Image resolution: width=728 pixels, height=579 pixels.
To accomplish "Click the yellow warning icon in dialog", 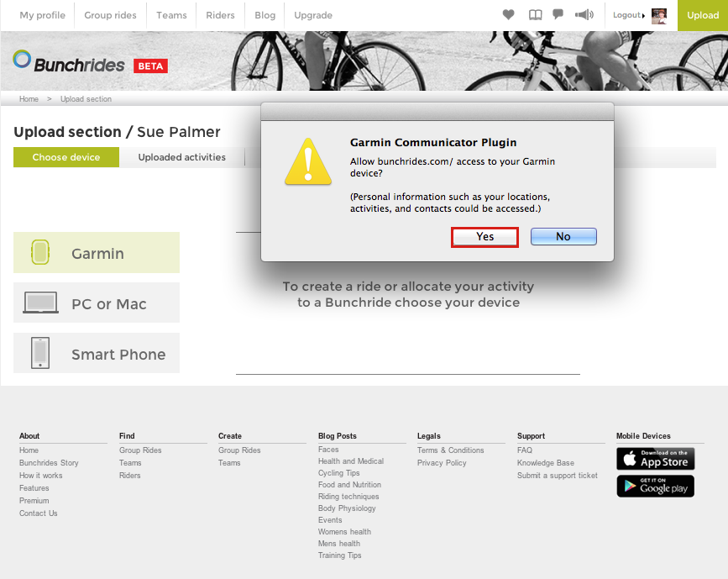I will coord(308,161).
